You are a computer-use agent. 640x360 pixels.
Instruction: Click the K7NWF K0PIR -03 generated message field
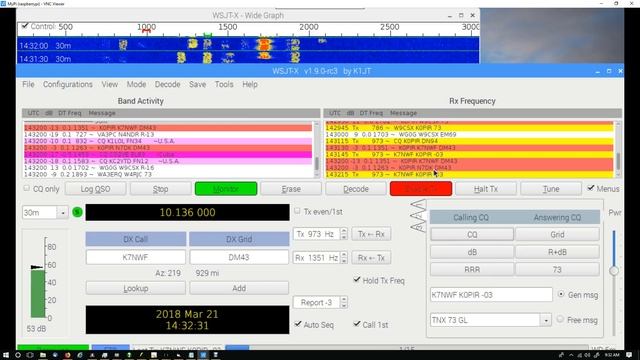[x=491, y=295]
